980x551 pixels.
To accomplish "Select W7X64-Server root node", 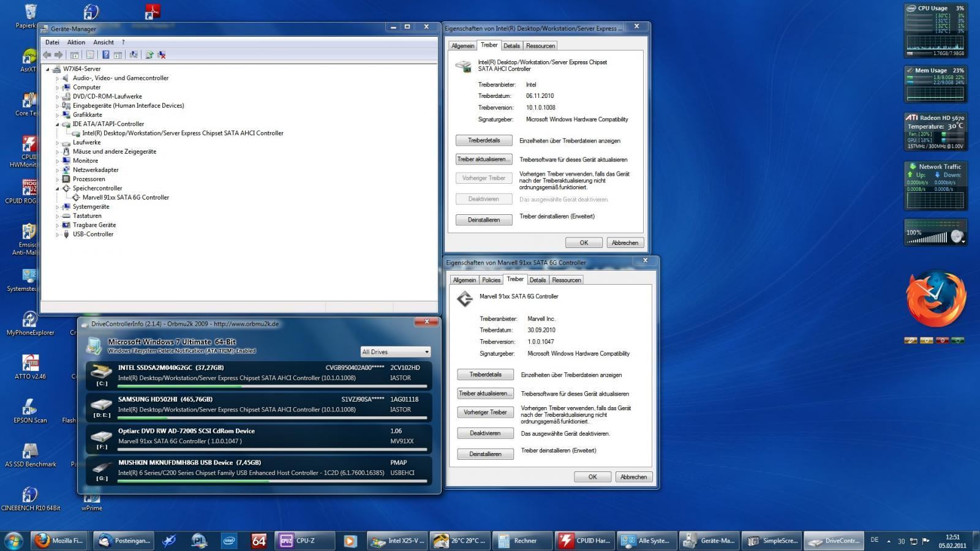I will point(81,69).
